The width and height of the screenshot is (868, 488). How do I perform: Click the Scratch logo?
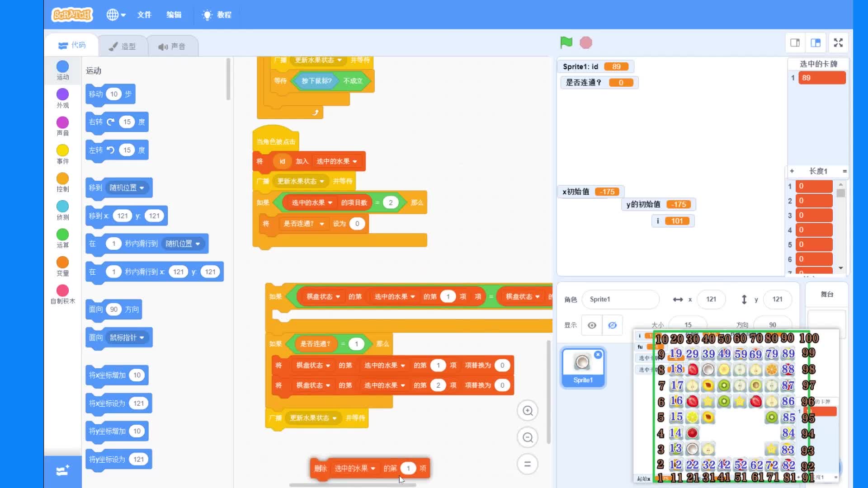tap(72, 14)
